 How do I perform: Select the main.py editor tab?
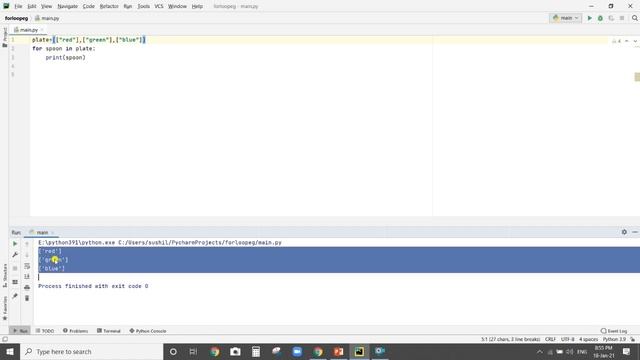pos(28,30)
